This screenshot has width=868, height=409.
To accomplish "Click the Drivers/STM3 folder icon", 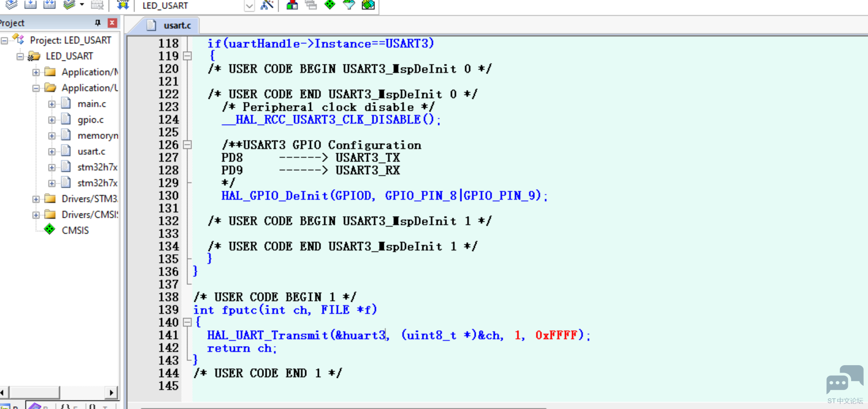I will pyautogui.click(x=50, y=198).
